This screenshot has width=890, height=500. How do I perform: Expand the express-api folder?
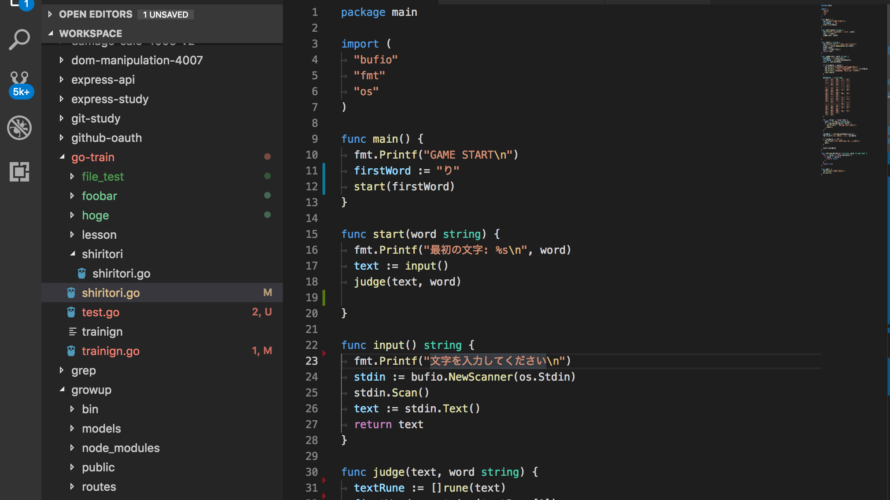(x=61, y=79)
